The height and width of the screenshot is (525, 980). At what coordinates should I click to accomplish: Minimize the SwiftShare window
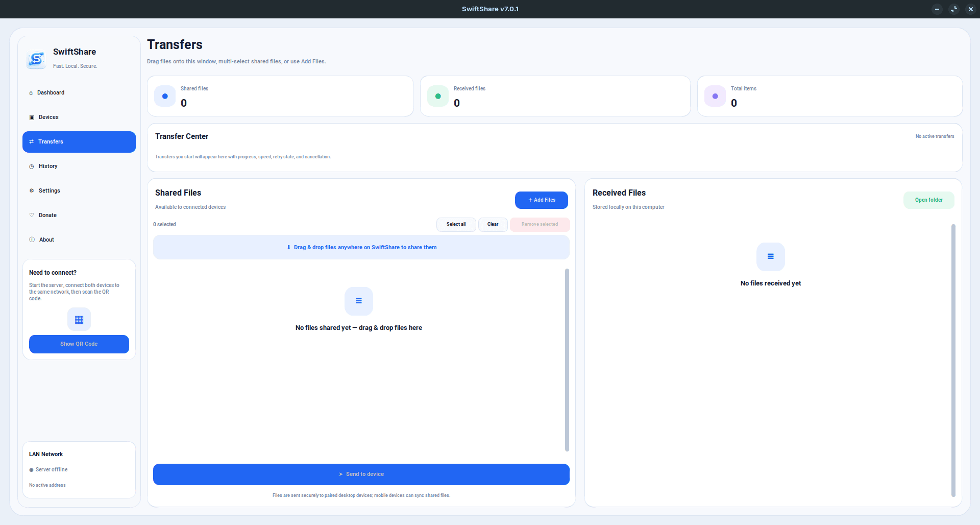(x=937, y=9)
